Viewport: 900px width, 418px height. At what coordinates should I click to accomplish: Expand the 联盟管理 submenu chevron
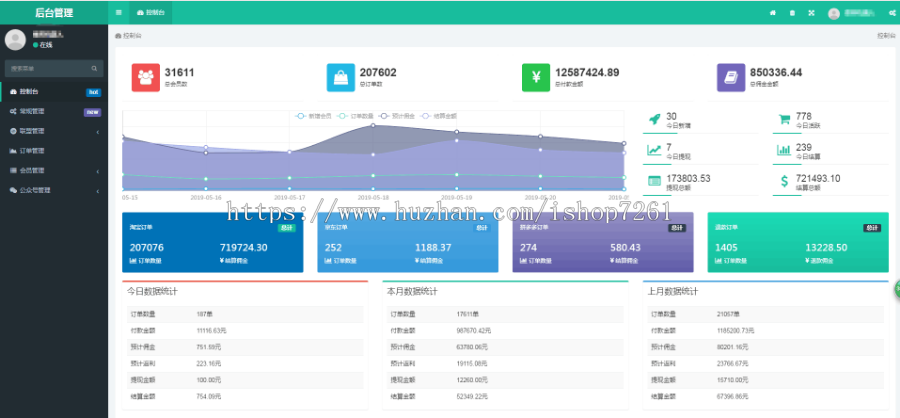coord(98,132)
